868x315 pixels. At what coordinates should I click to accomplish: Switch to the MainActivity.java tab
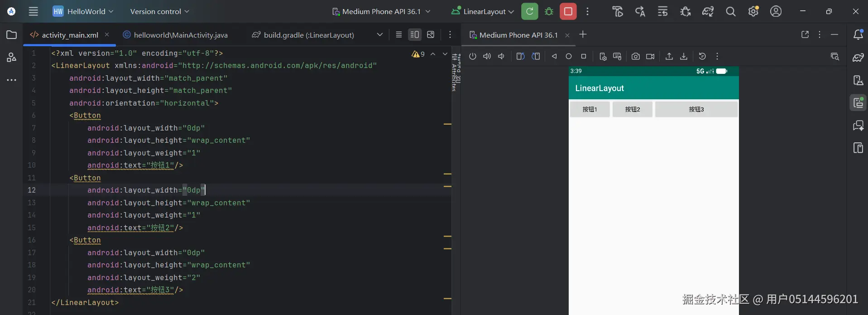pyautogui.click(x=176, y=35)
